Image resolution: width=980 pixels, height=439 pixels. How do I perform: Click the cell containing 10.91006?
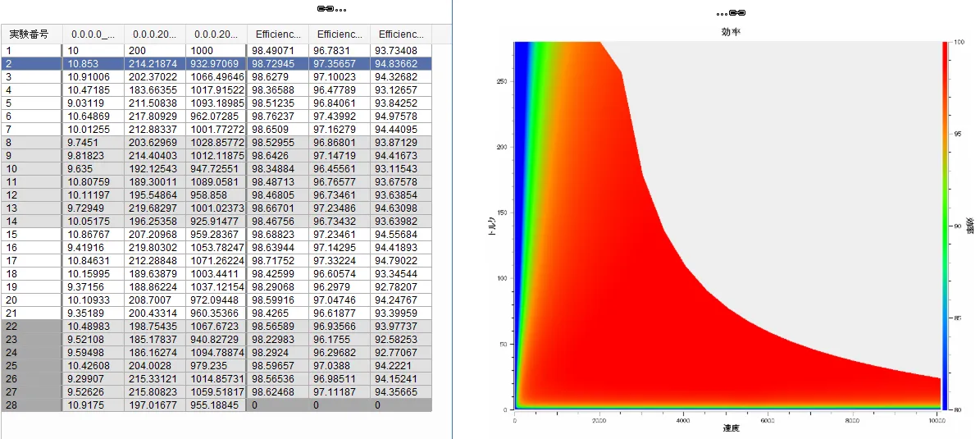(x=93, y=76)
